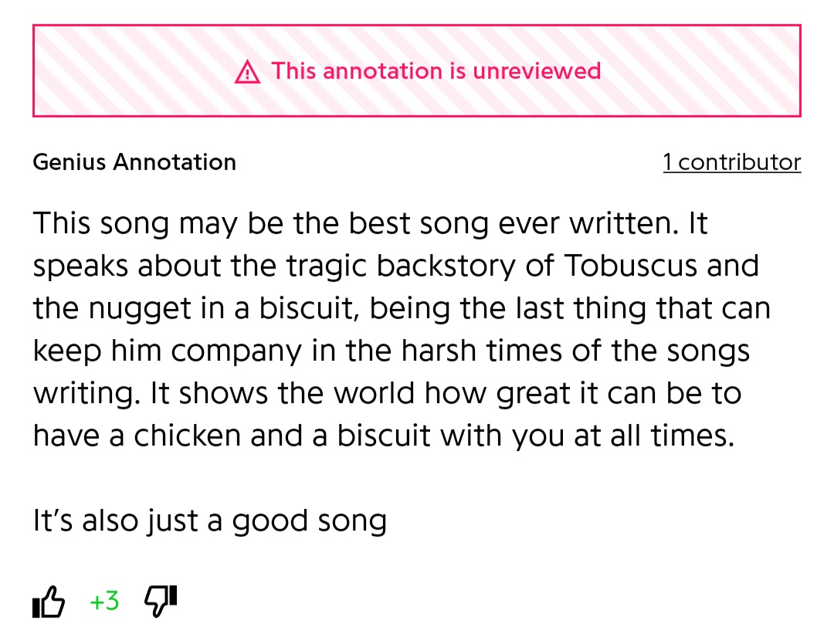This screenshot has height=644, width=834.
Task: Click the word 'company' in the annotation
Action: point(236,351)
